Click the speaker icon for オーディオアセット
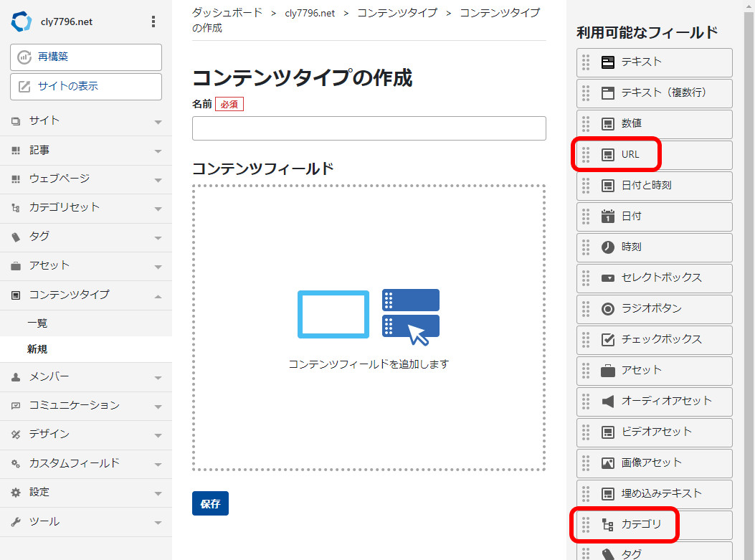The height and width of the screenshot is (560, 755). (608, 401)
